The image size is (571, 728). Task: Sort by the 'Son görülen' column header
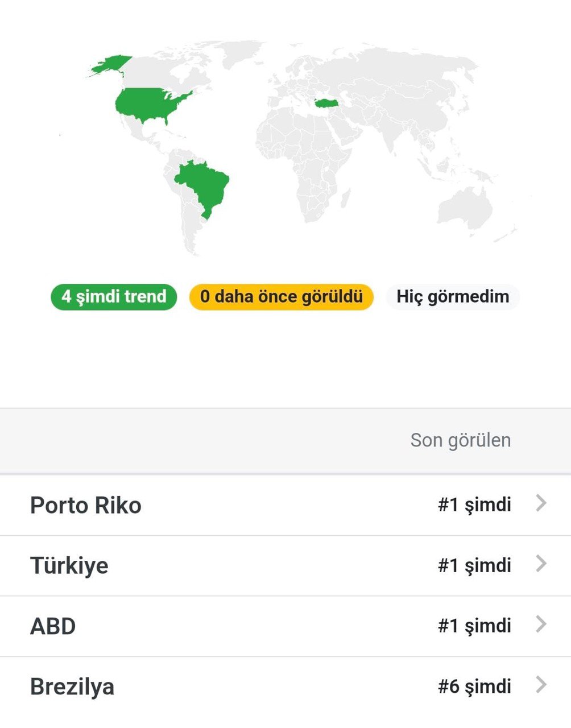pyautogui.click(x=461, y=440)
